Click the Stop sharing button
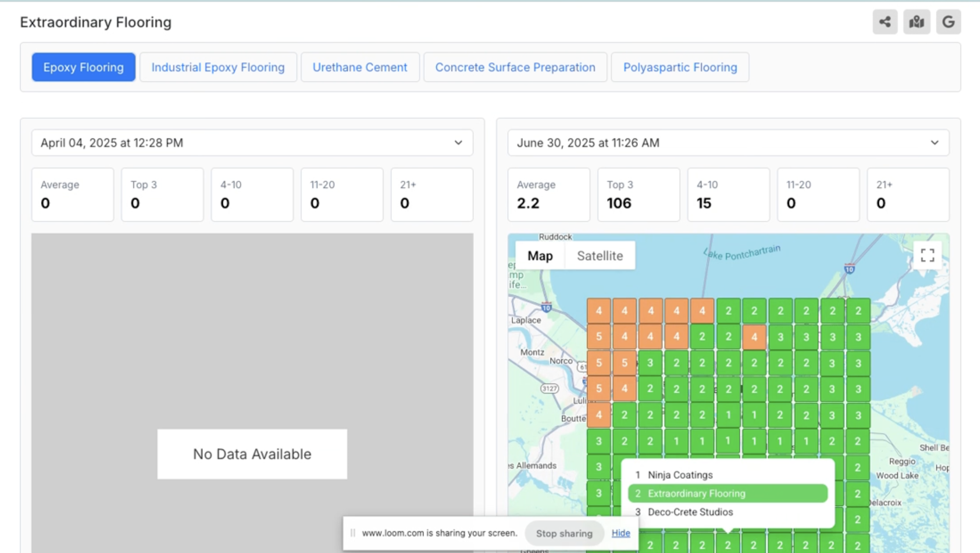Screen dimensions: 980x553 click(x=564, y=533)
